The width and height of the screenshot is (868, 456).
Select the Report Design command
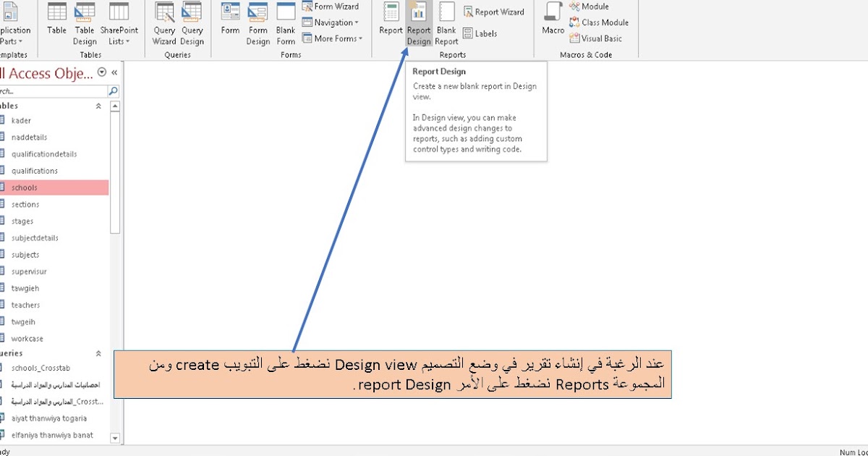[418, 23]
